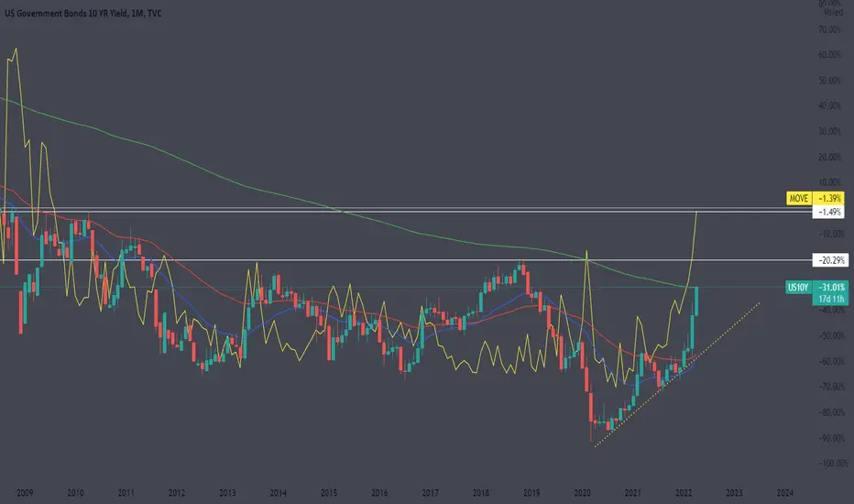Select the green US10Y symbol label
Screen dimensions: 854x504
798,287
